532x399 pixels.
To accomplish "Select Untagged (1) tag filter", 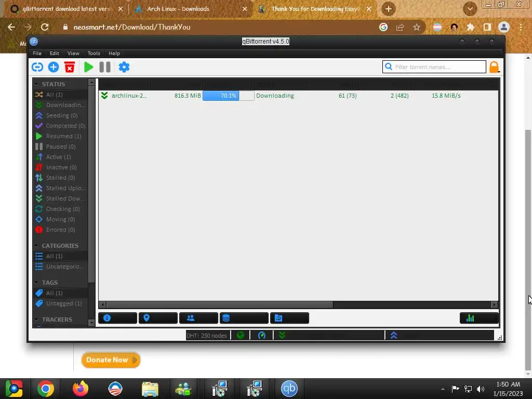I will [60, 303].
